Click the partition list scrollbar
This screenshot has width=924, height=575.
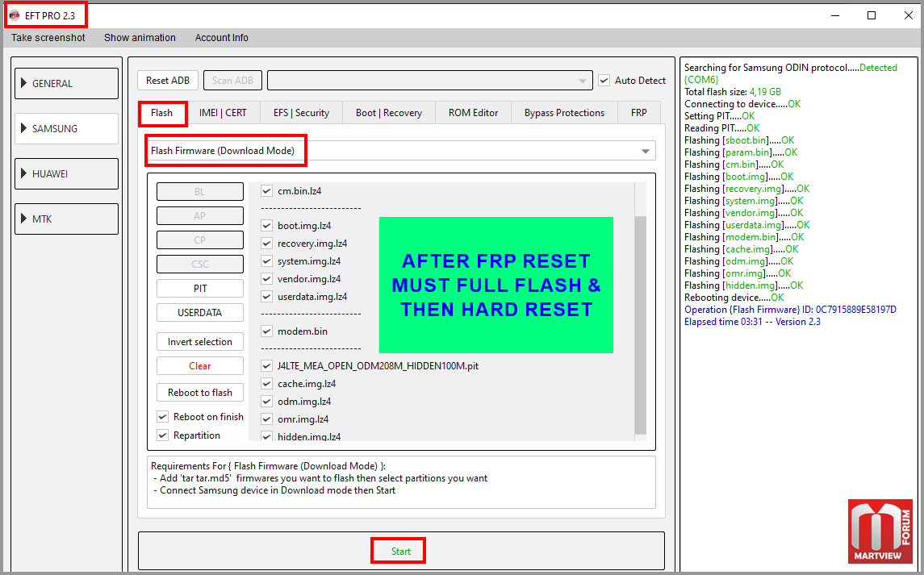point(641,325)
